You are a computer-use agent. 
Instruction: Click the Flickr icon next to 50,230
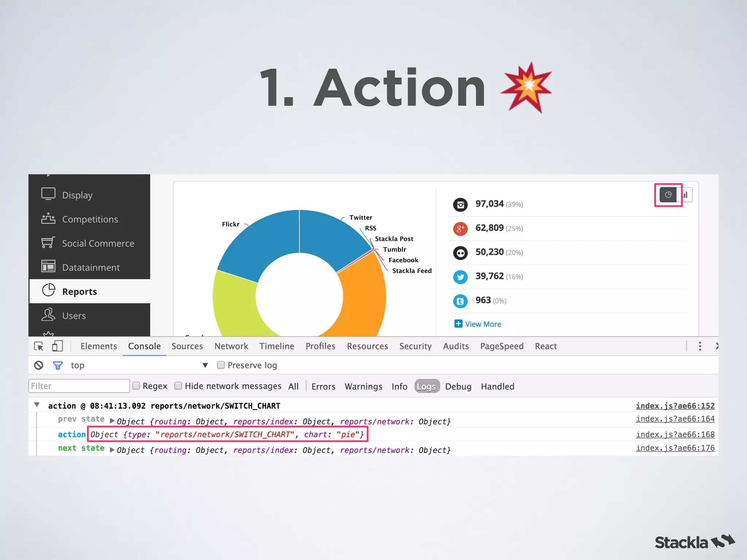pos(460,253)
